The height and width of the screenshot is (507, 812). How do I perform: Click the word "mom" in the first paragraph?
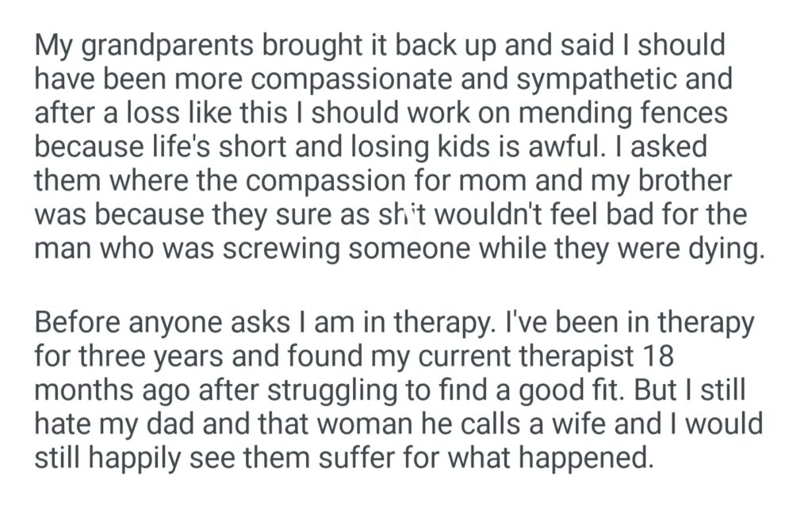(x=517, y=182)
